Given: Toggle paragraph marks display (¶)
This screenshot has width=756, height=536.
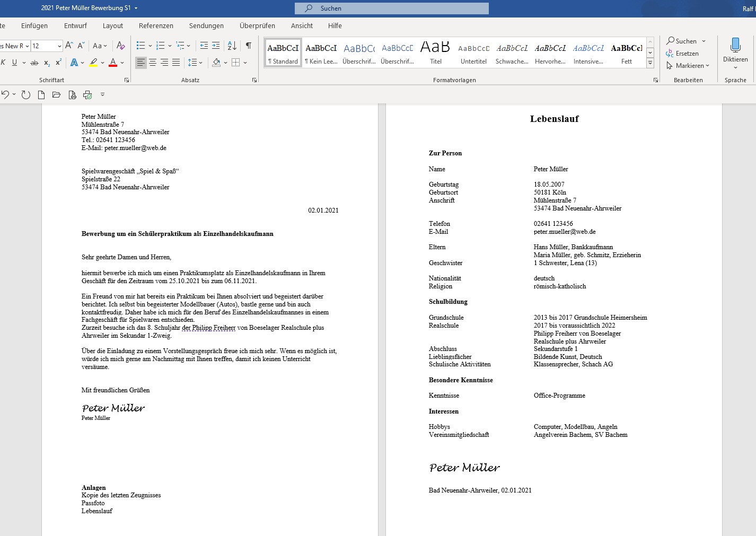Looking at the screenshot, I should click(249, 46).
